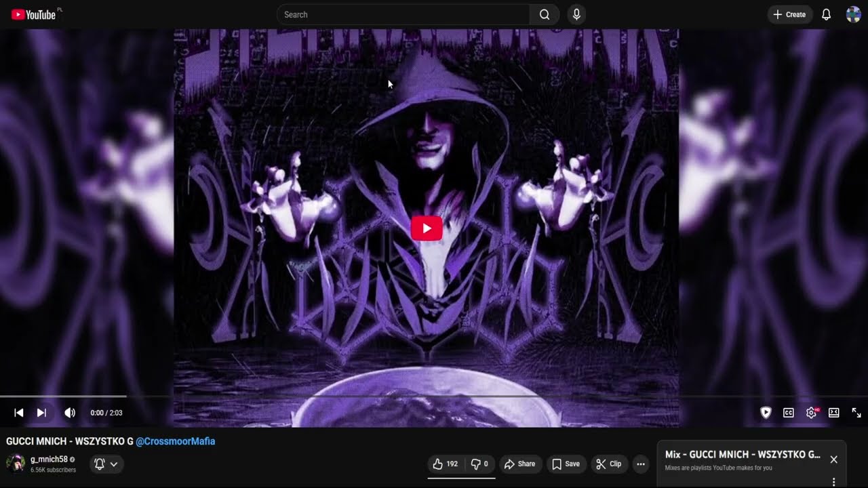Open the Create menu
This screenshot has height=488, width=868.
coord(790,14)
